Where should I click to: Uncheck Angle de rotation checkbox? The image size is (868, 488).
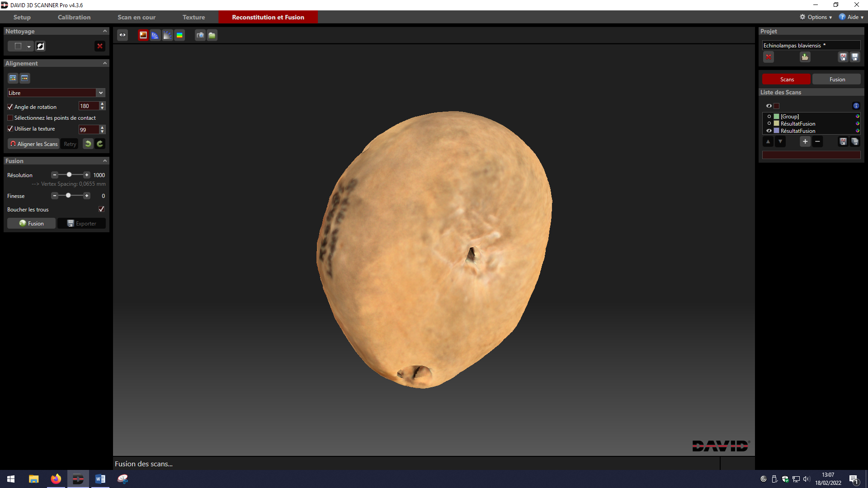tap(10, 107)
